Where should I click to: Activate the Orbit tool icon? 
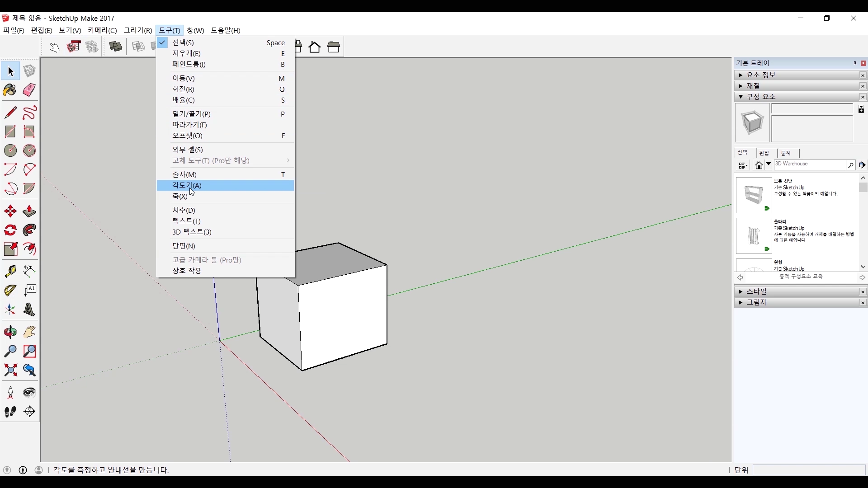point(10,333)
